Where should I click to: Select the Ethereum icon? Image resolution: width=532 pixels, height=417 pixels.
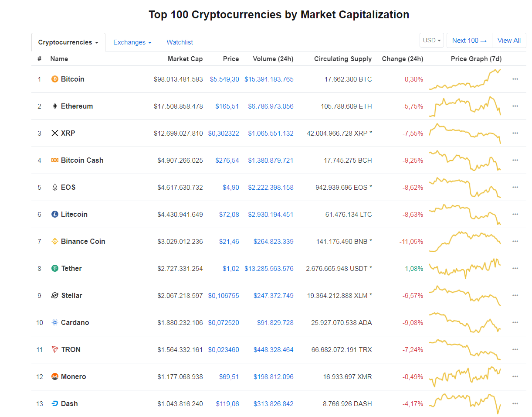click(54, 106)
